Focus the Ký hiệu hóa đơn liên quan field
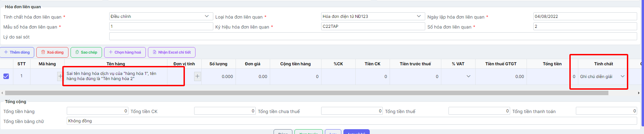The height and width of the screenshot is (134, 644). (373, 26)
